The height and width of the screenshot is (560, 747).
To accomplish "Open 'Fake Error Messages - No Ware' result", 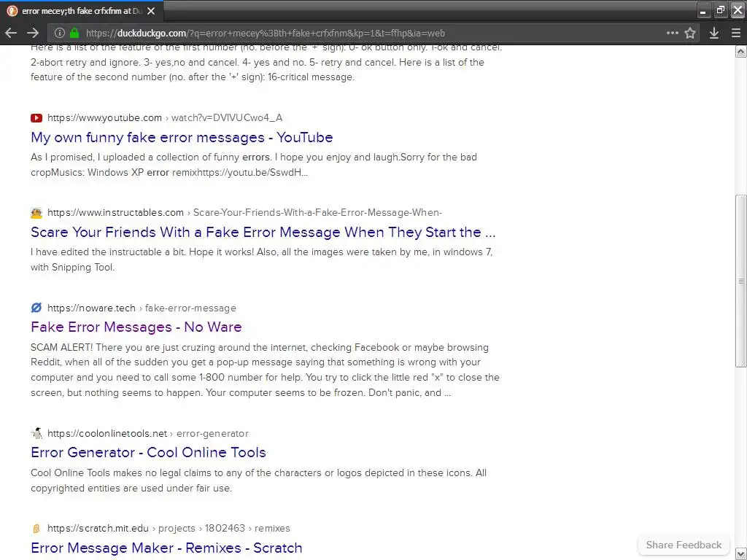I will pyautogui.click(x=136, y=327).
